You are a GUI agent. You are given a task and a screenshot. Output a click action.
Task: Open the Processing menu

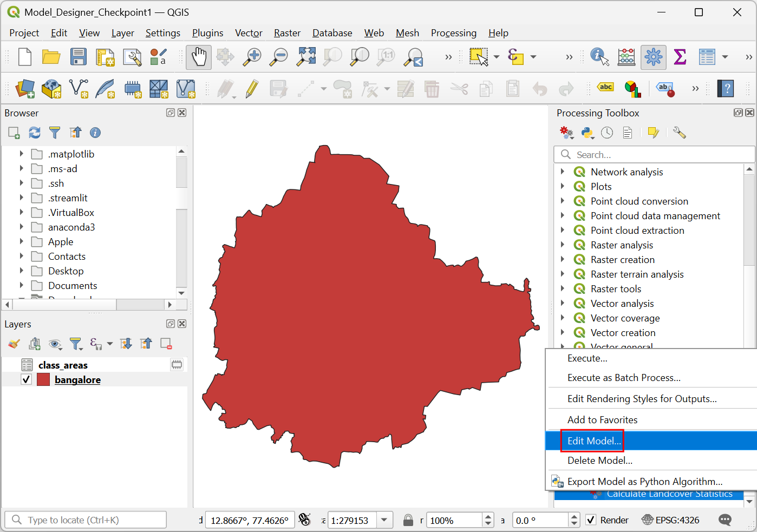[453, 33]
